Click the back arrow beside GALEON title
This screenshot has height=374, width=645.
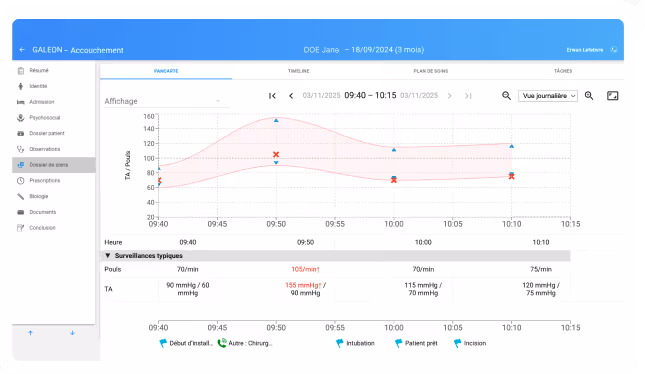pos(22,50)
